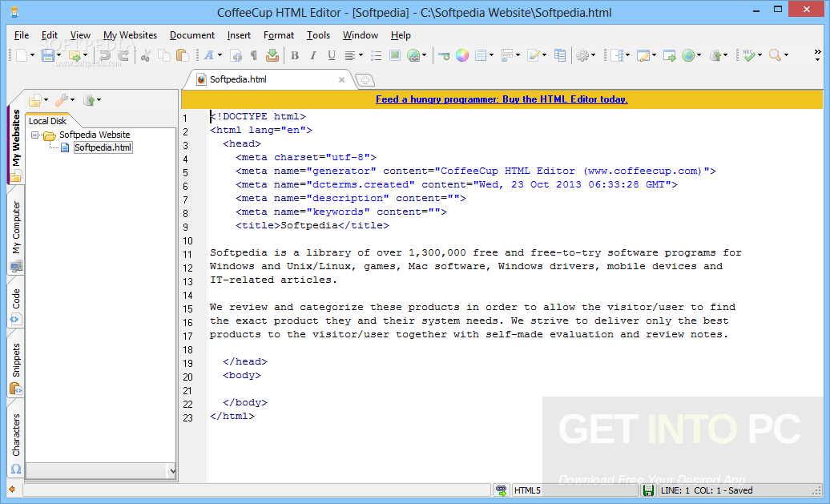Image resolution: width=830 pixels, height=504 pixels.
Task: Select the Local Disk tab
Action: click(47, 121)
